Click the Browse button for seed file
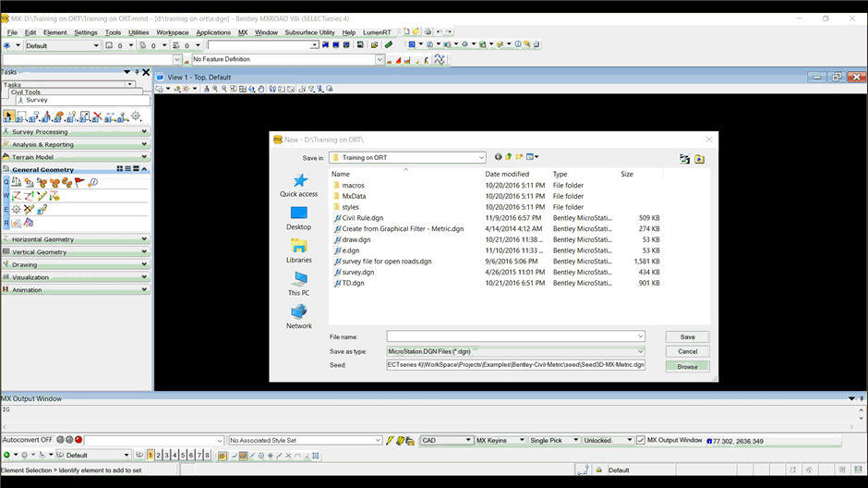Viewport: 868px width, 488px height. [687, 366]
